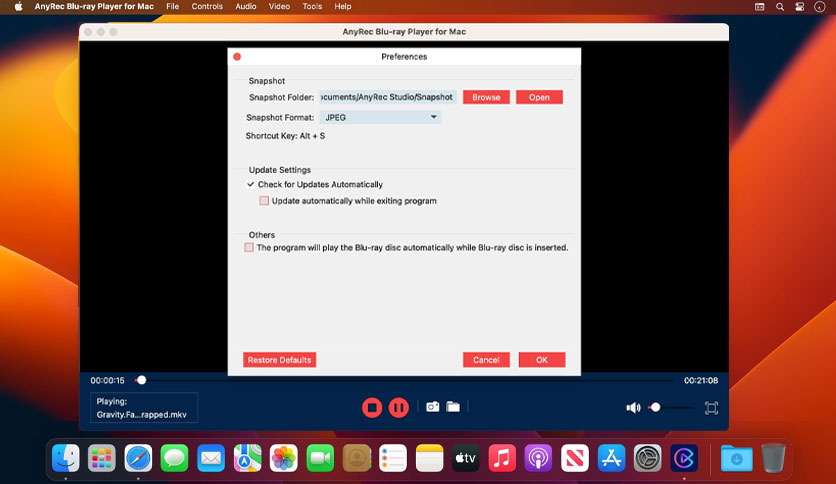Open Contacts from the Dock
Viewport: 836px width, 484px height.
357,458
